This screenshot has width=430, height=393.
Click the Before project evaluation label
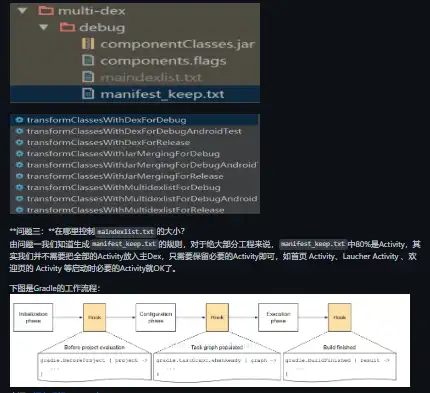coord(94,347)
